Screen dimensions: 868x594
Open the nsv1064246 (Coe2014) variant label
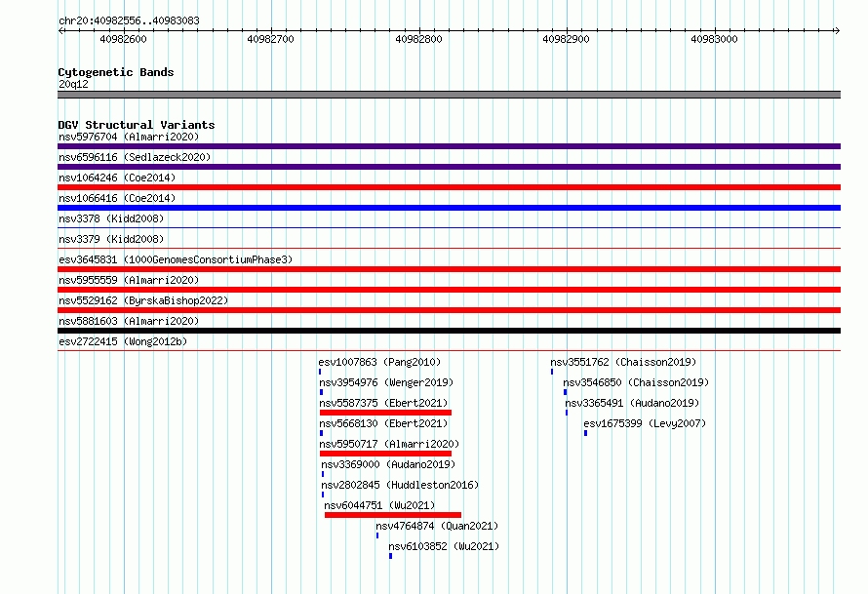click(x=117, y=178)
